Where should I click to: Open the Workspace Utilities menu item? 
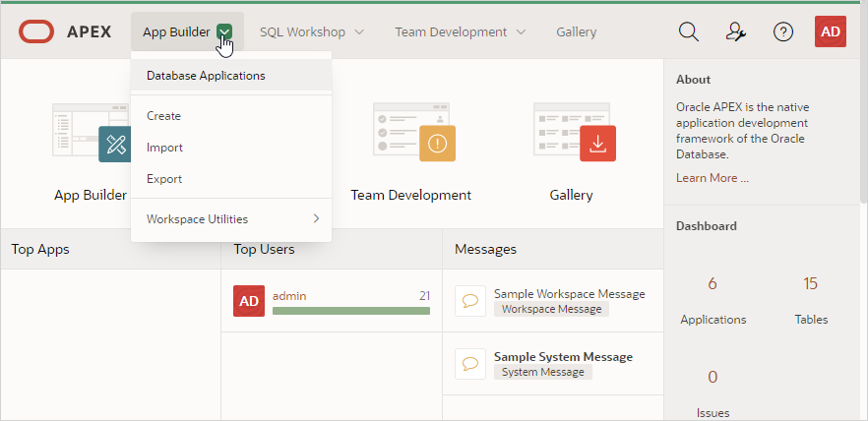(x=231, y=219)
